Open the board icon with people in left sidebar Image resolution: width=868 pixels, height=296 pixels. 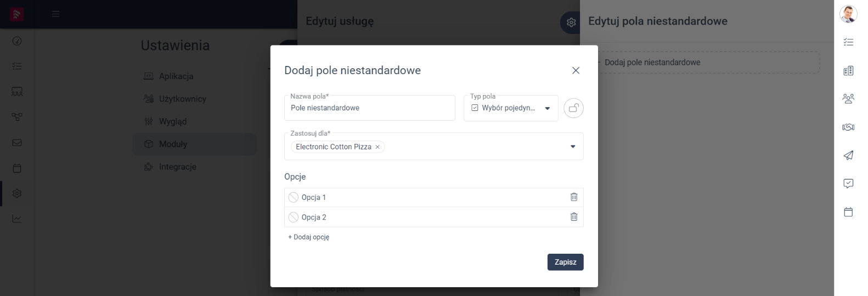[17, 92]
